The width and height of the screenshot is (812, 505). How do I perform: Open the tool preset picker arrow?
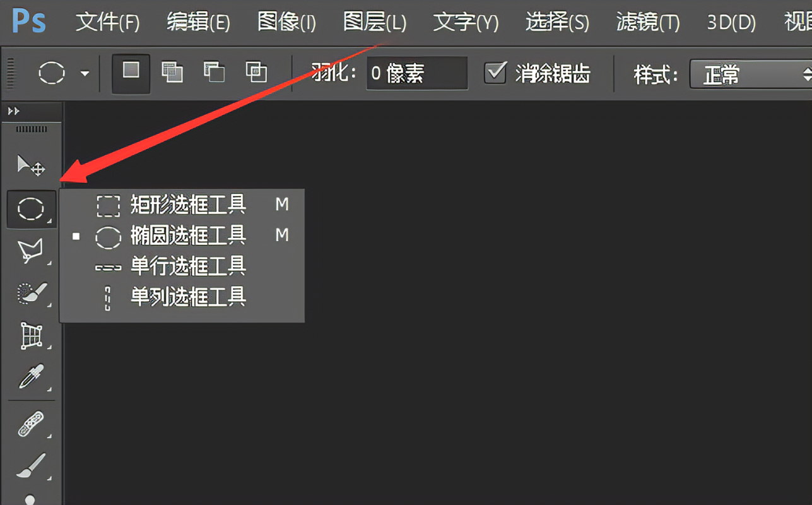[x=85, y=73]
